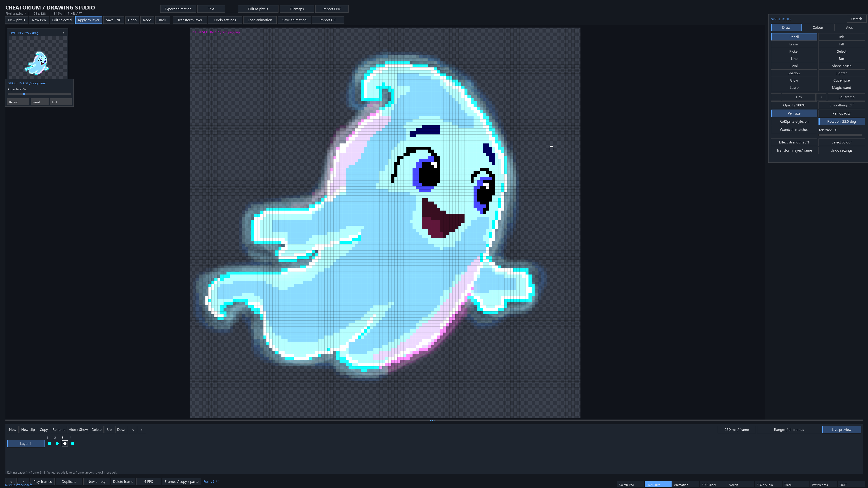Select the Ink tool

point(841,37)
